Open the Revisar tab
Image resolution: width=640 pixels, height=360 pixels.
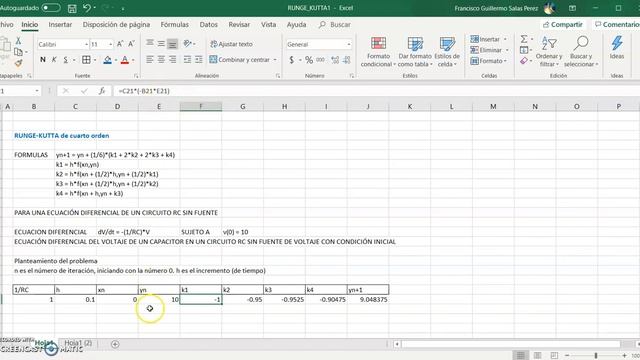(x=239, y=24)
